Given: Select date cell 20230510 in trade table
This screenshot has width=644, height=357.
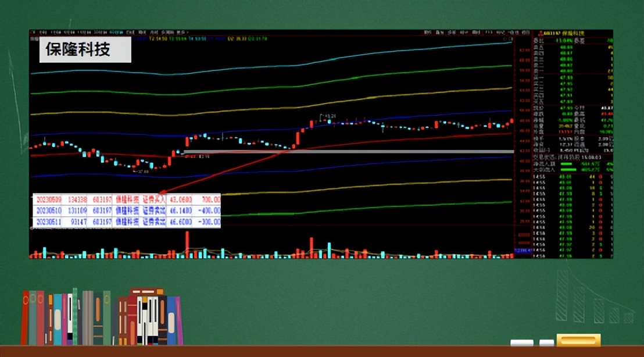Looking at the screenshot, I should point(49,210).
